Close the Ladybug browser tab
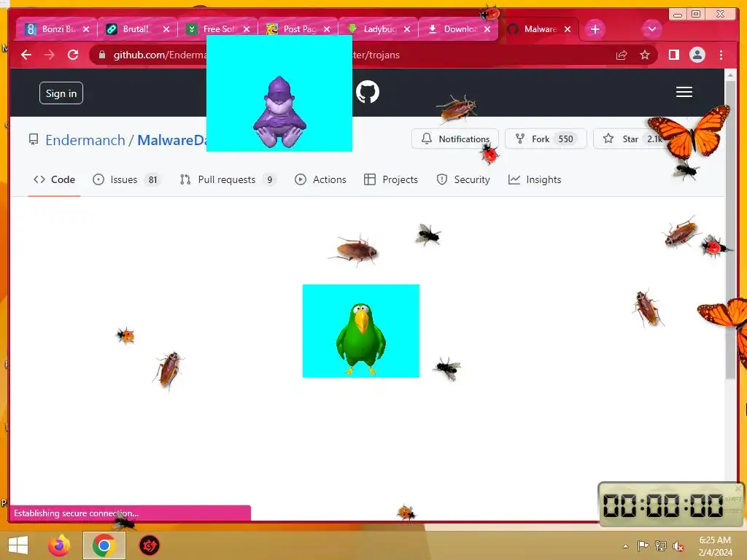This screenshot has width=747, height=560. click(x=407, y=29)
